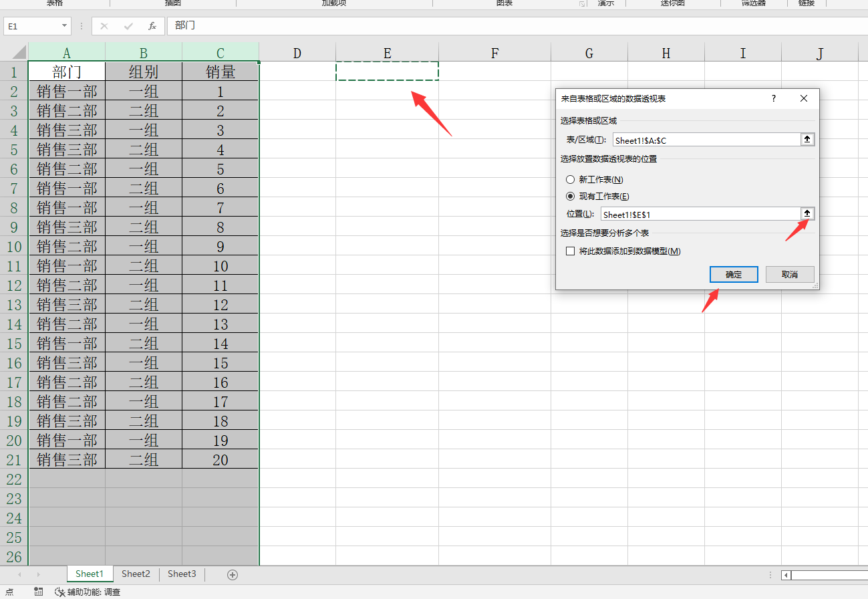Click the dialog's question mark help icon
This screenshot has width=868, height=599.
[774, 98]
